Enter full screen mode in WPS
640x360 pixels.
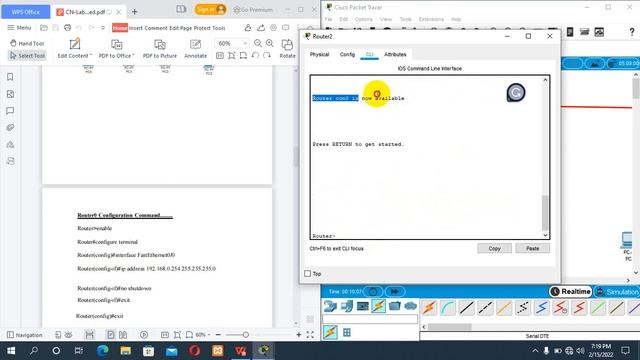point(310,335)
